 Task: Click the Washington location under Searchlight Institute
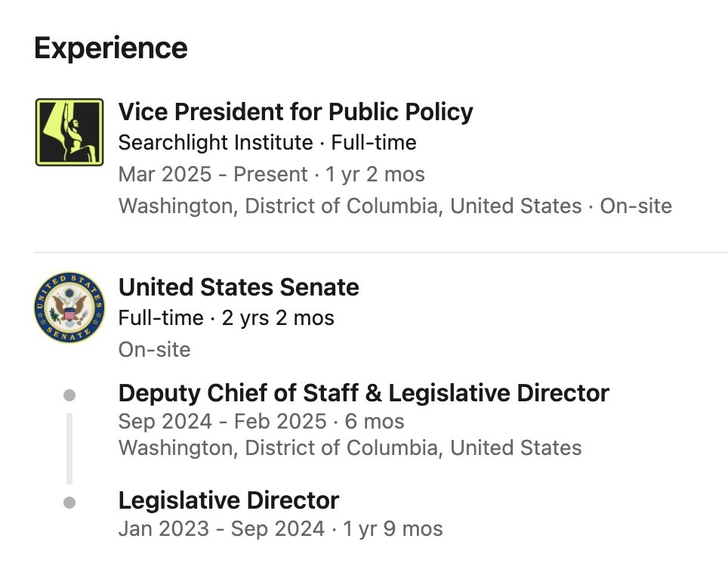coord(350,206)
